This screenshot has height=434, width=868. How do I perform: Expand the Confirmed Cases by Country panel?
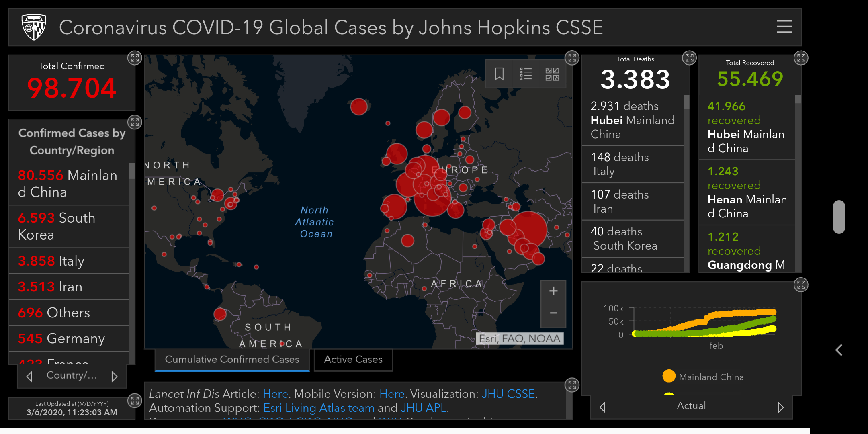tap(135, 122)
